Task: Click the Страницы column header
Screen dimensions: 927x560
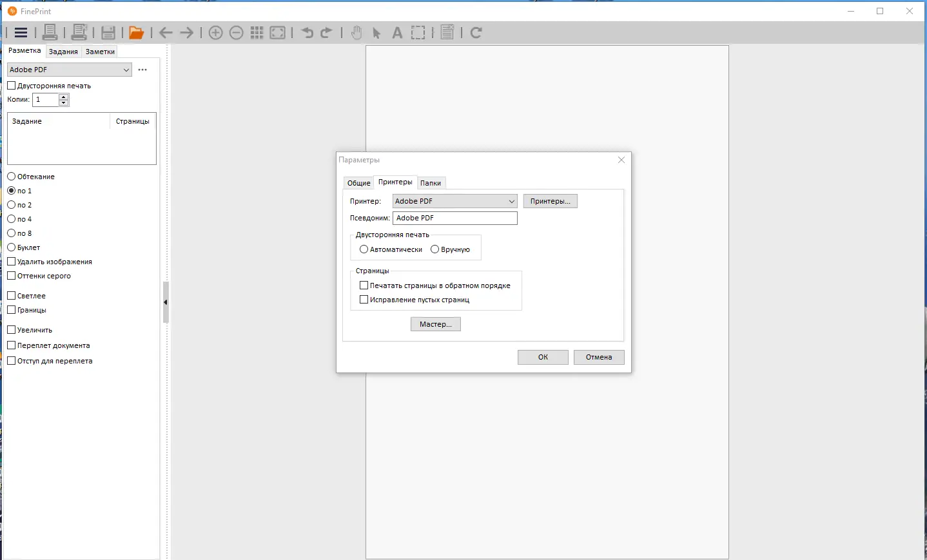Action: click(x=133, y=121)
